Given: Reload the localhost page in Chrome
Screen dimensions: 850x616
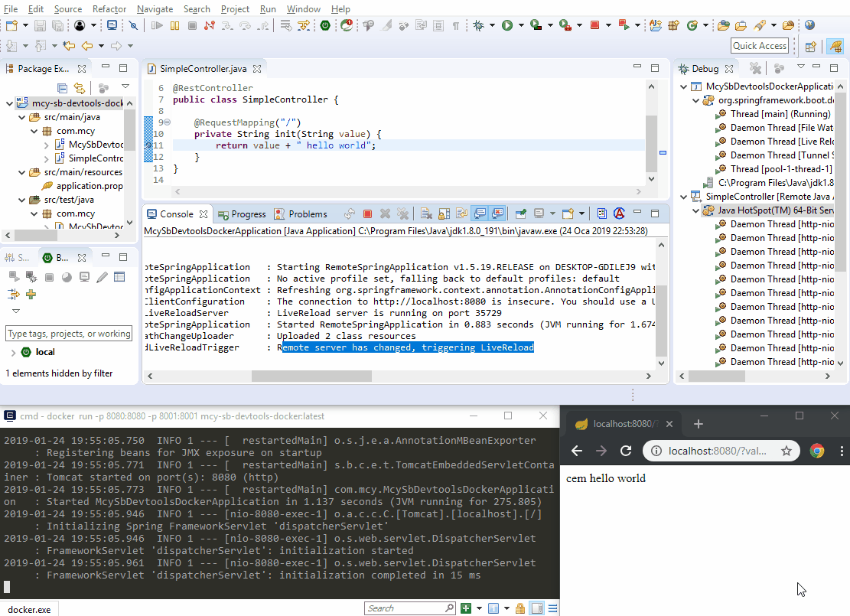Looking at the screenshot, I should (626, 451).
